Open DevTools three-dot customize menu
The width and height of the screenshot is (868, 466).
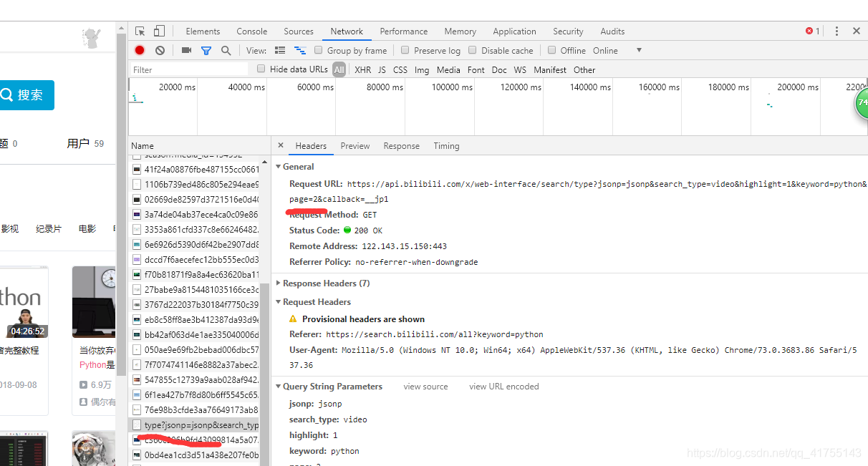click(837, 31)
